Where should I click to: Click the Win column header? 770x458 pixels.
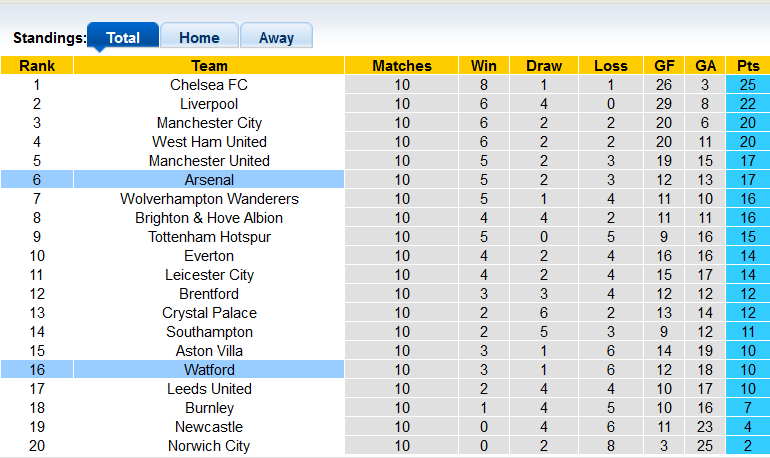pyautogui.click(x=484, y=66)
